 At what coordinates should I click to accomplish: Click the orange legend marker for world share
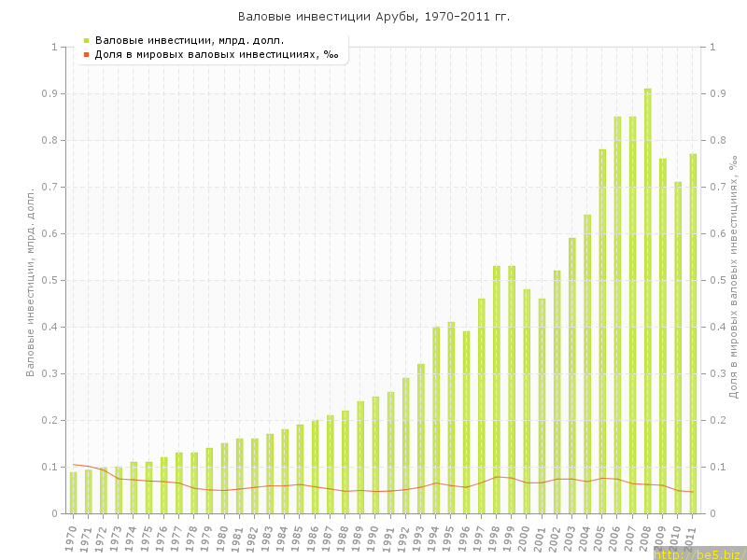coord(86,55)
